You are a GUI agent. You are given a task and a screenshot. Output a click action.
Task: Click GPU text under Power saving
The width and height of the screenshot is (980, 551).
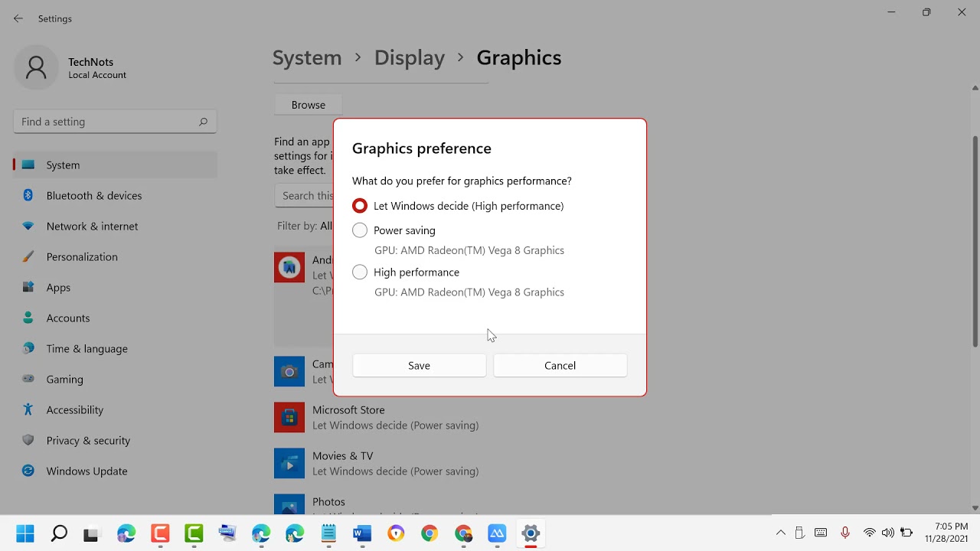469,250
